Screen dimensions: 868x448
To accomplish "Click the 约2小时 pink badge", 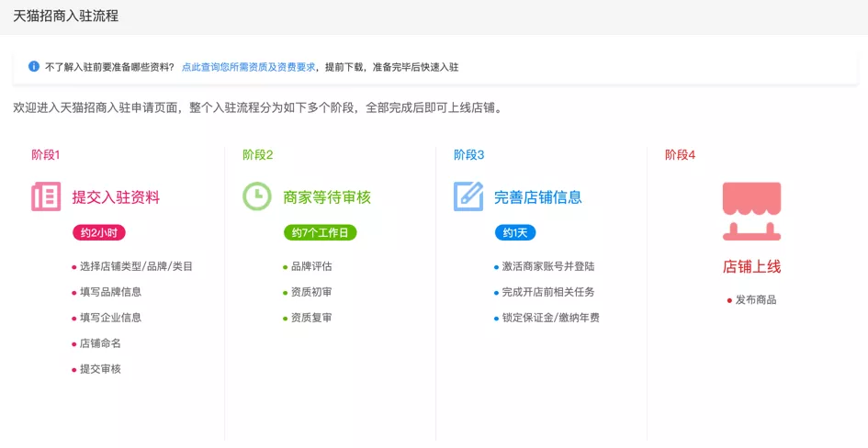I will [x=99, y=233].
